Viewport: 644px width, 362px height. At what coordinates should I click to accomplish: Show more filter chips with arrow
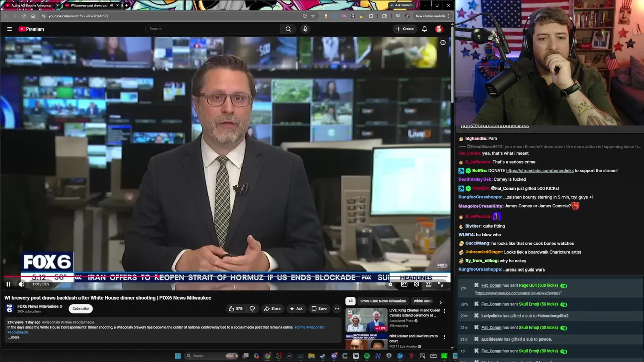click(440, 302)
